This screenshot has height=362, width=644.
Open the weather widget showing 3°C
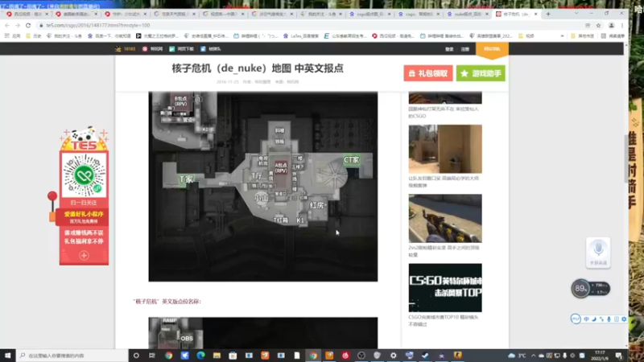(517, 356)
